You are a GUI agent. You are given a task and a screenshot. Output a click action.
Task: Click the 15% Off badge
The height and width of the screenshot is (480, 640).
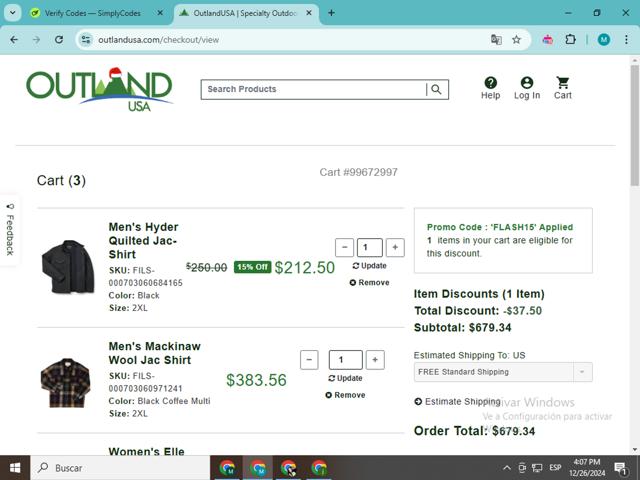tap(252, 267)
